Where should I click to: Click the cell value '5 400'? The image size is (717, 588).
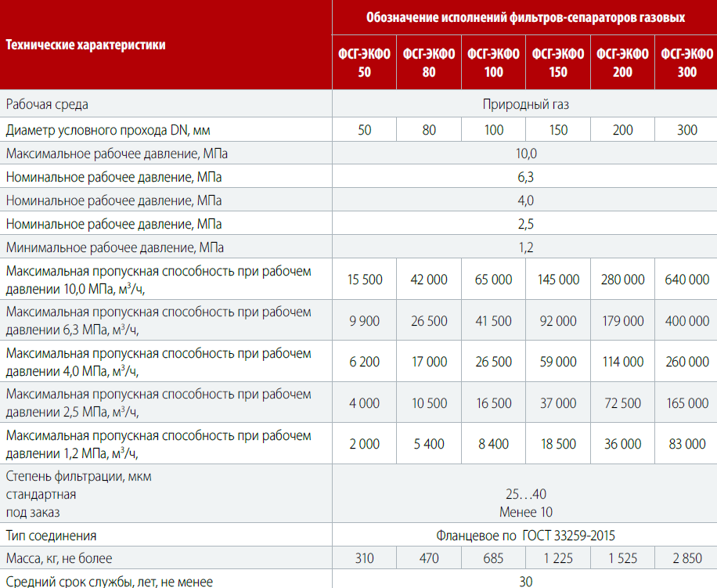point(429,444)
